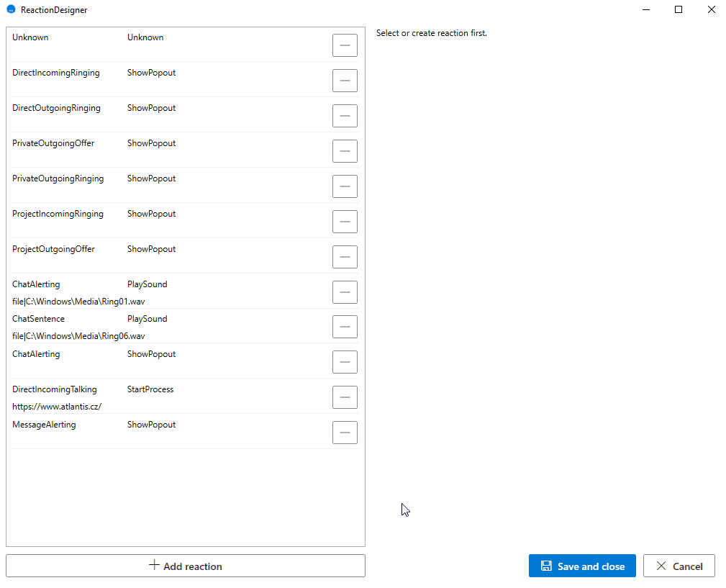Remove the MessageAlerting reaction with minus button
The width and height of the screenshot is (726, 588).
point(345,433)
